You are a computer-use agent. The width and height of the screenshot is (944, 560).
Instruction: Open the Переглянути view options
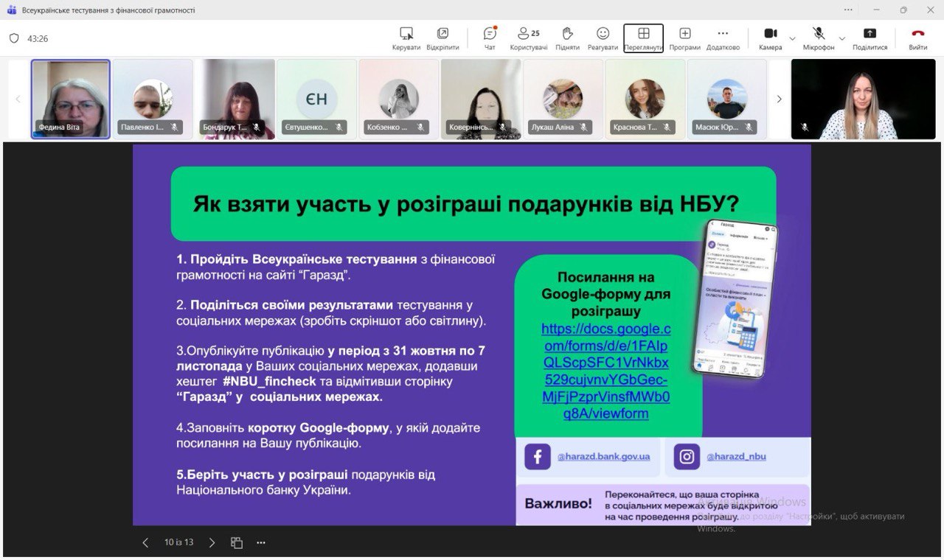coord(643,38)
